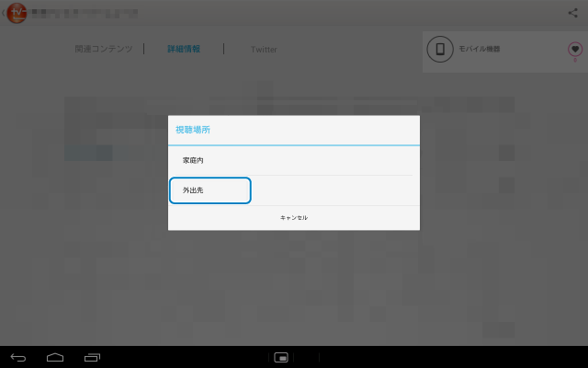
Task: Open the Android recent apps icon
Action: [x=92, y=357]
